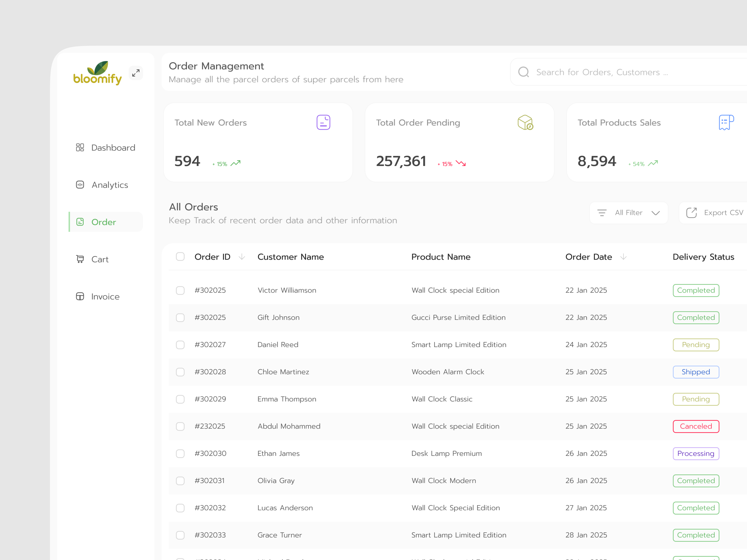Click the Customer Name column header
This screenshot has height=560, width=747.
290,257
